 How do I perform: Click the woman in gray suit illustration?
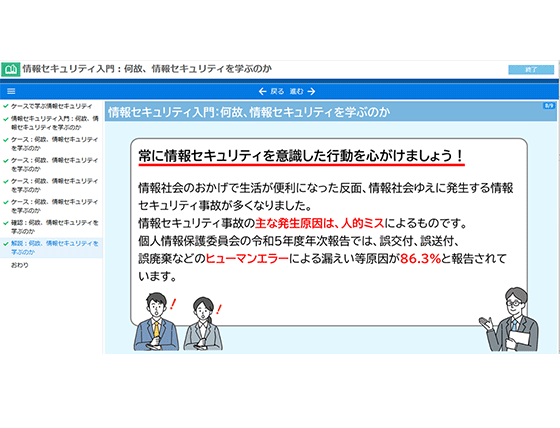pyautogui.click(x=203, y=324)
